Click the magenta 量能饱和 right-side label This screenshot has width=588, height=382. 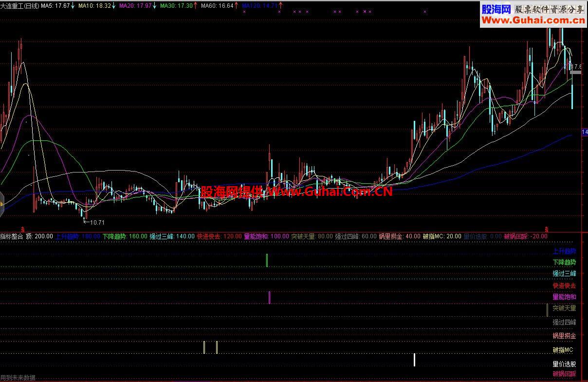pos(564,297)
